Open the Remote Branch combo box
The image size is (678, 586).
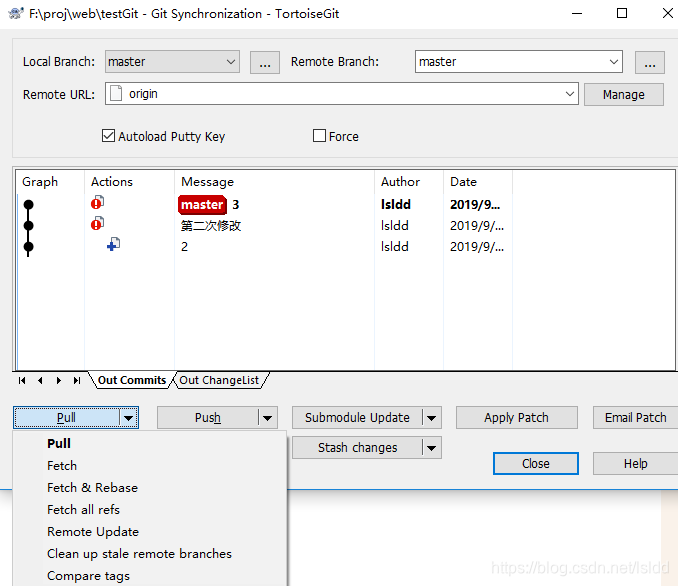519,61
